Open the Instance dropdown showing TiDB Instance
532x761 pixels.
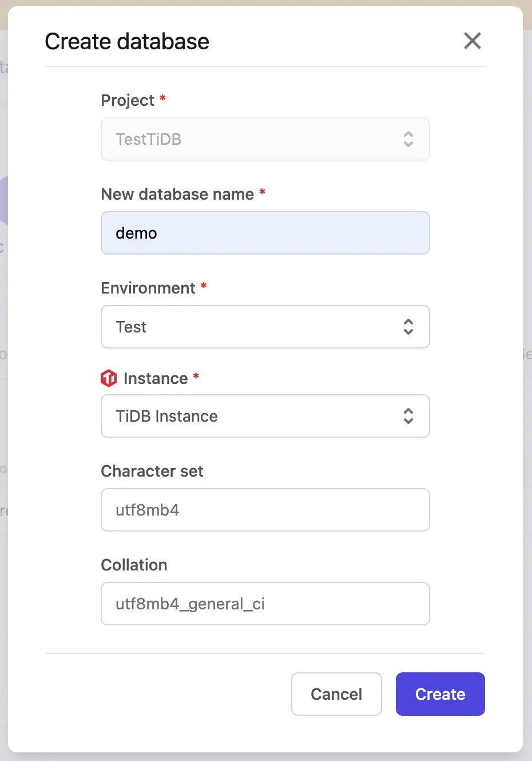click(265, 416)
